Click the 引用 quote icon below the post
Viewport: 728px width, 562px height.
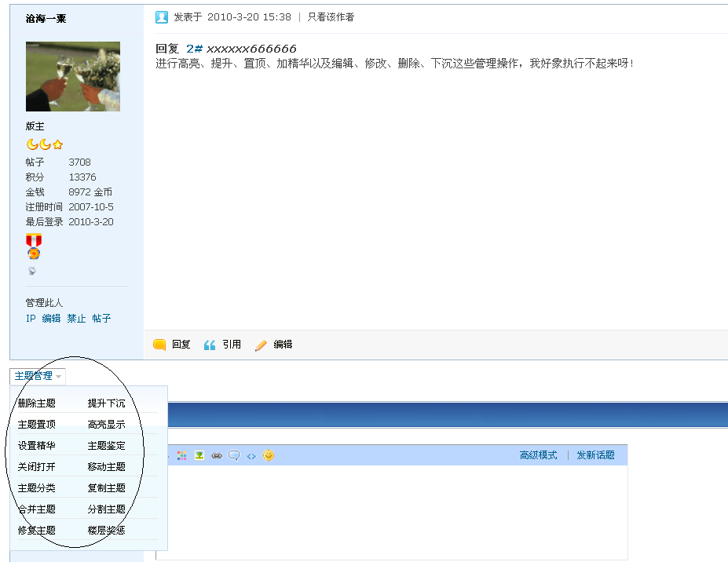coord(209,344)
